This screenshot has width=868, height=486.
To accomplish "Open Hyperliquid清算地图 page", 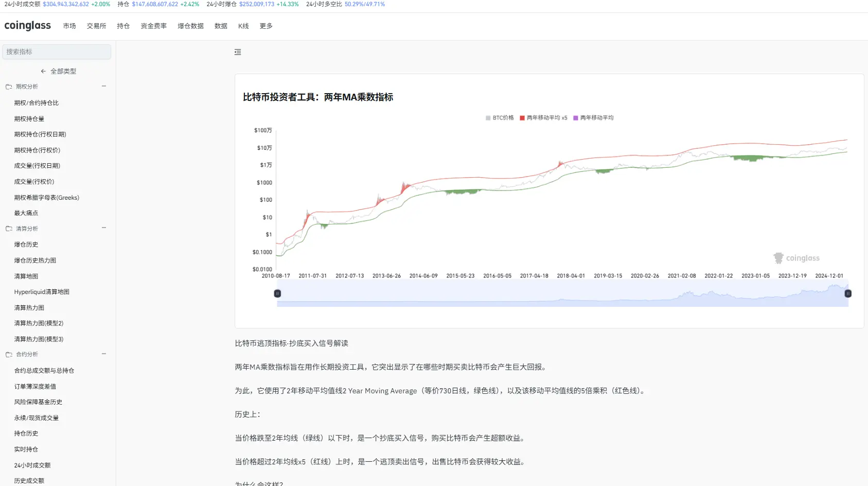I will point(42,292).
